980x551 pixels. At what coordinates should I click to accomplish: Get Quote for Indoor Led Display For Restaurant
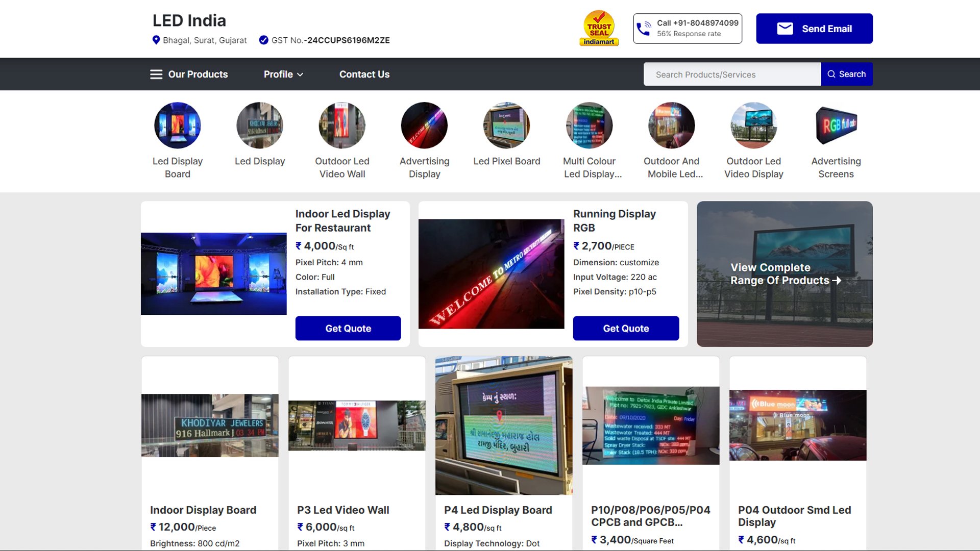(x=348, y=329)
